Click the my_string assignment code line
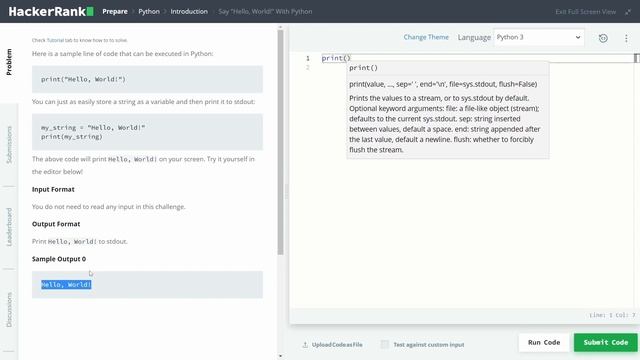The image size is (640, 360). 93,127
